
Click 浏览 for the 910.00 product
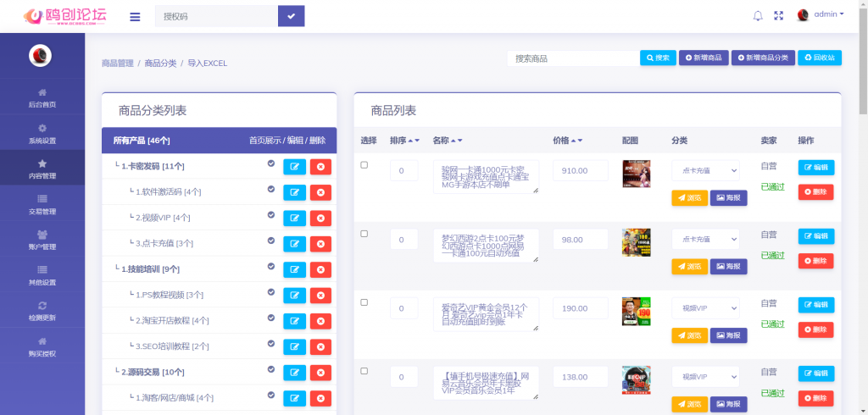[690, 197]
